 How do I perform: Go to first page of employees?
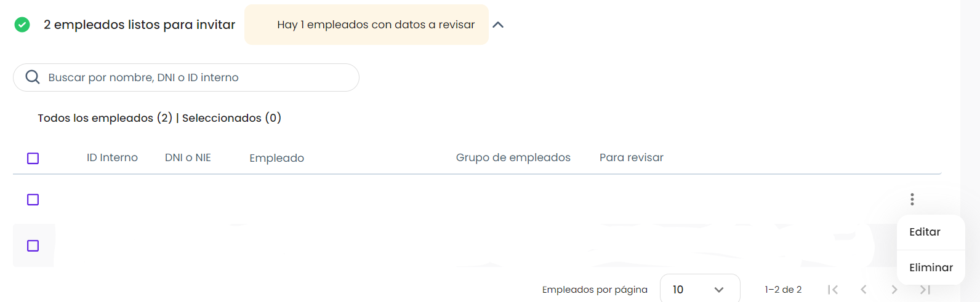tap(833, 290)
